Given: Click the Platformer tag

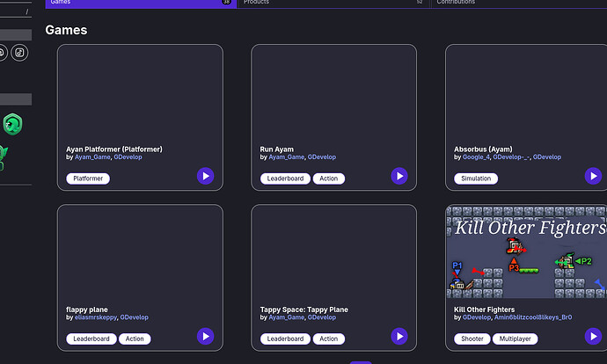Looking at the screenshot, I should [x=88, y=178].
